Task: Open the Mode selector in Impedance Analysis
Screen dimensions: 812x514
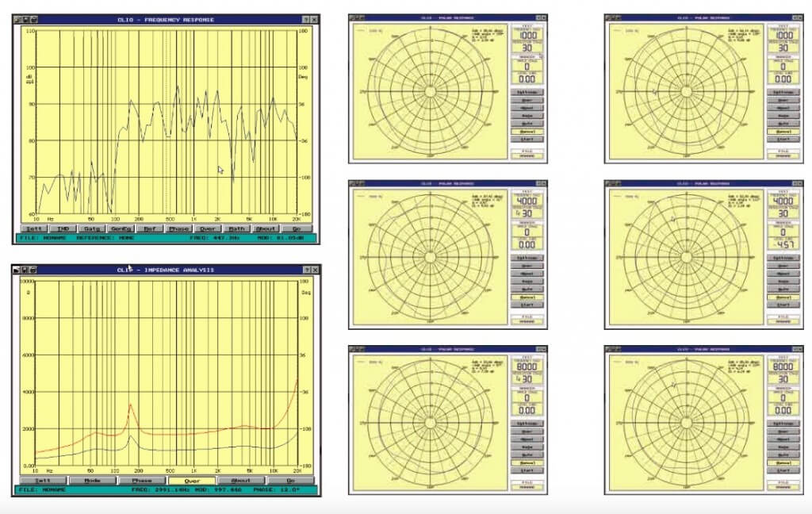Action: [93, 481]
